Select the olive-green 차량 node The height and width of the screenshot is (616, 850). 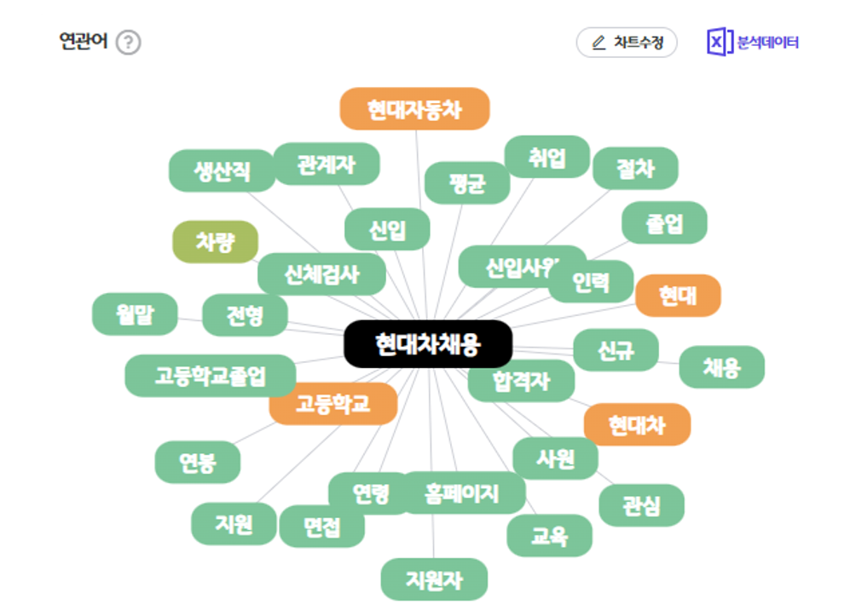point(215,242)
